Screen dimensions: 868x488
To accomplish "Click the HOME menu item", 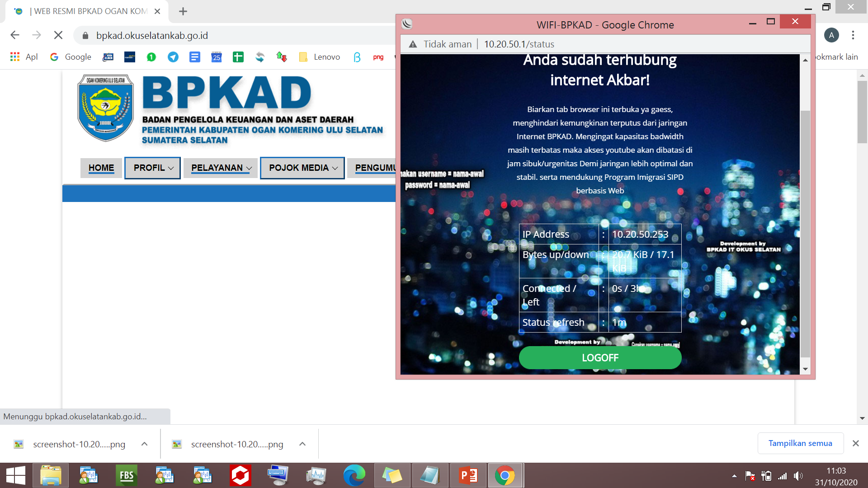I will (x=101, y=168).
